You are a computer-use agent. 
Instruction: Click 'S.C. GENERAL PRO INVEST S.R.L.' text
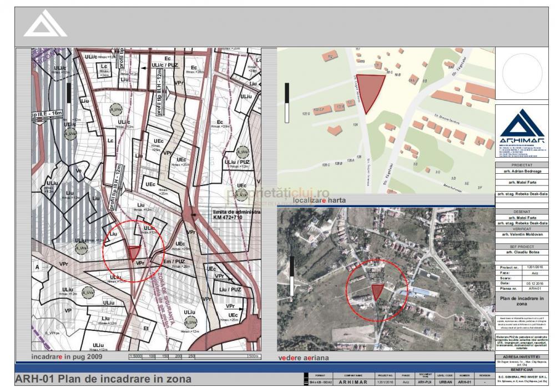coord(521,377)
